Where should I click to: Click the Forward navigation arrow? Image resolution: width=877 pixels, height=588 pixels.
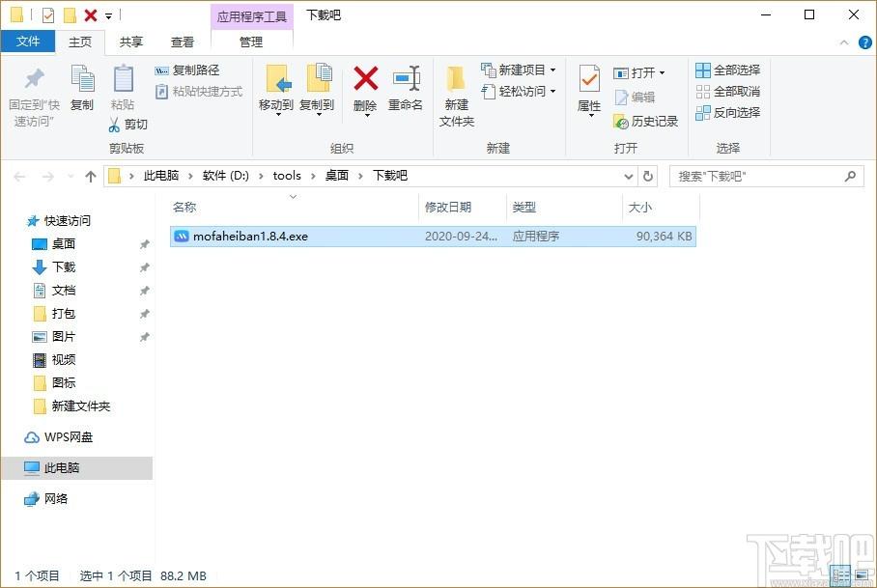[x=48, y=177]
